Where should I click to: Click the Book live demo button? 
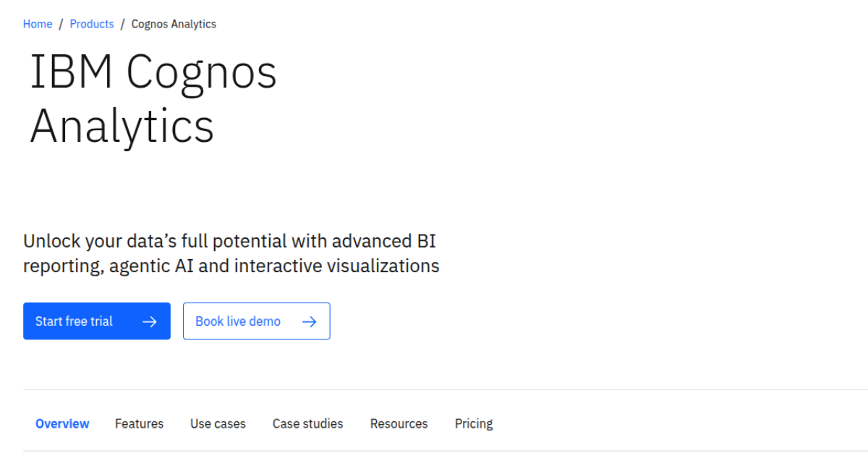pyautogui.click(x=257, y=321)
